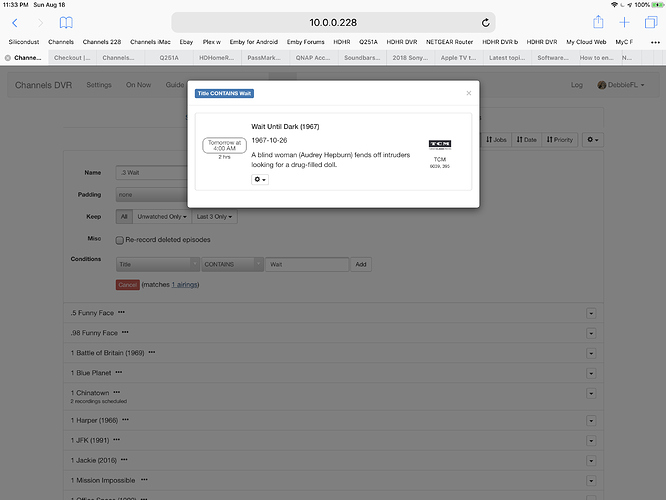Close the Title CONTAINS Wait popup
The height and width of the screenshot is (500, 666).
(468, 93)
